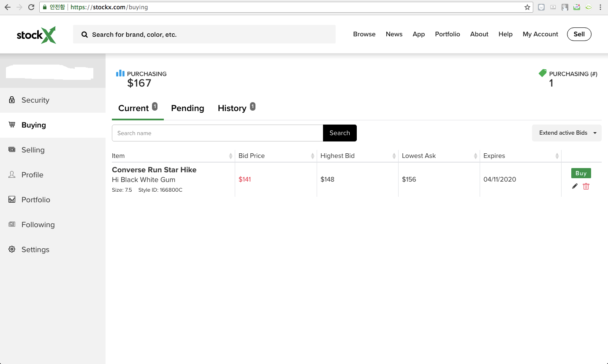Click the Portfolio chart icon in sidebar

click(x=12, y=199)
